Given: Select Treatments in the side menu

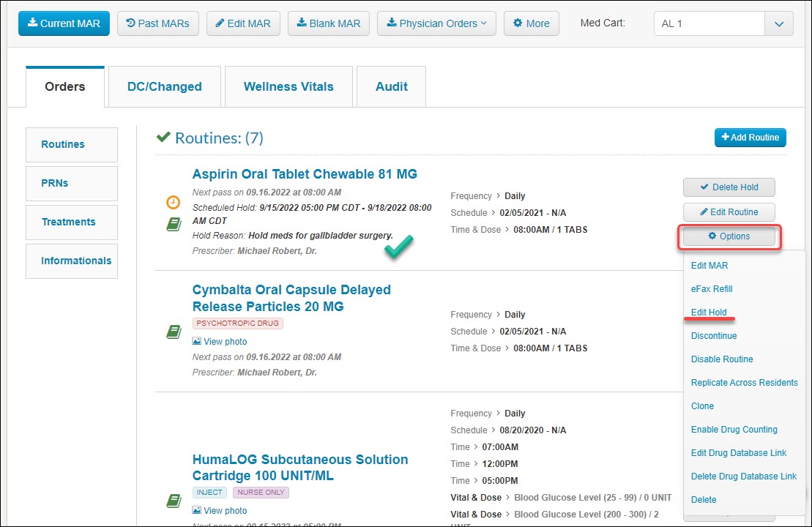Looking at the screenshot, I should (72, 222).
